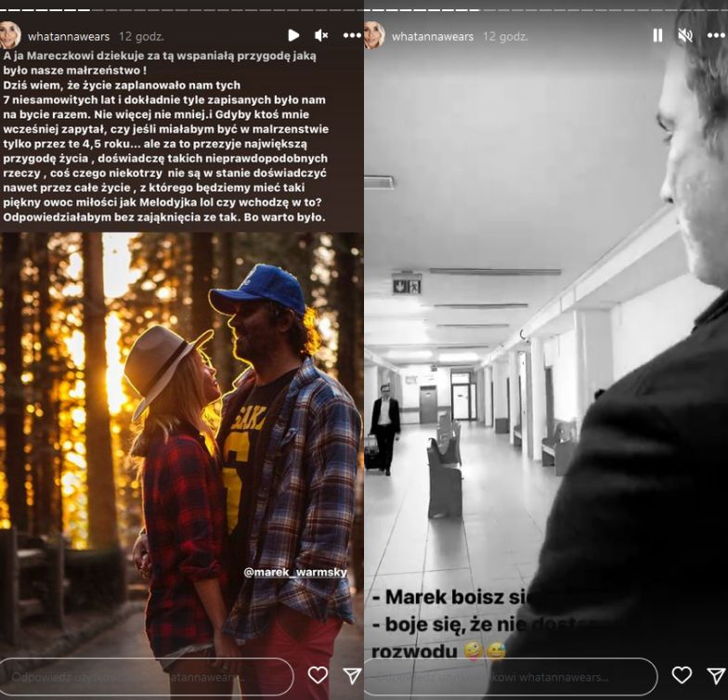The image size is (728, 700).
Task: Pause the right story video
Action: tap(657, 35)
